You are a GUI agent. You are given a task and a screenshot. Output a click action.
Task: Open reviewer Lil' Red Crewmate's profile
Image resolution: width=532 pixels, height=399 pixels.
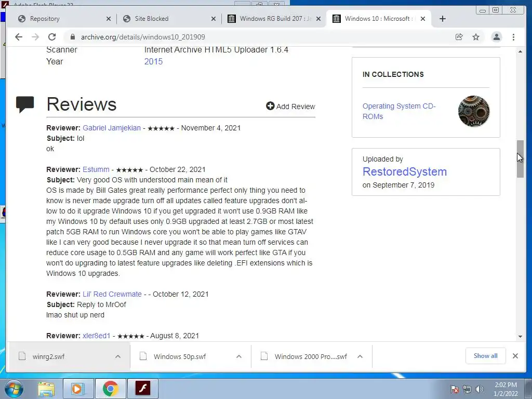(x=112, y=294)
